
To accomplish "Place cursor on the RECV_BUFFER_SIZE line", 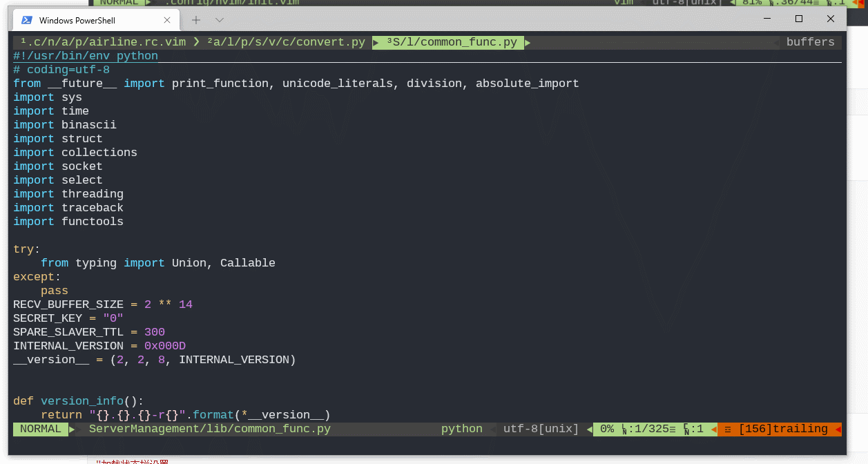I will click(68, 304).
